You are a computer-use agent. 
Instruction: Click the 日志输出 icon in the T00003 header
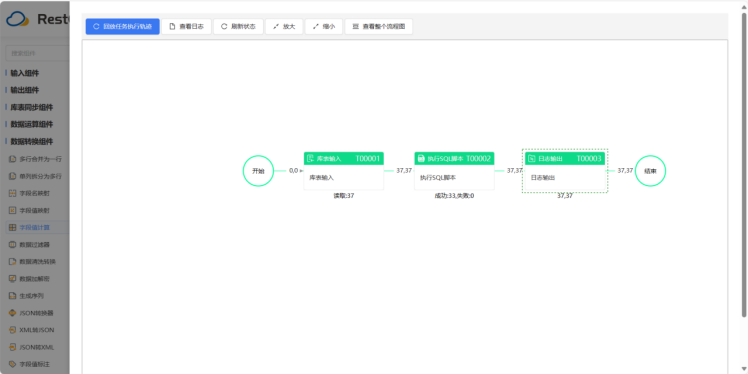coord(531,158)
